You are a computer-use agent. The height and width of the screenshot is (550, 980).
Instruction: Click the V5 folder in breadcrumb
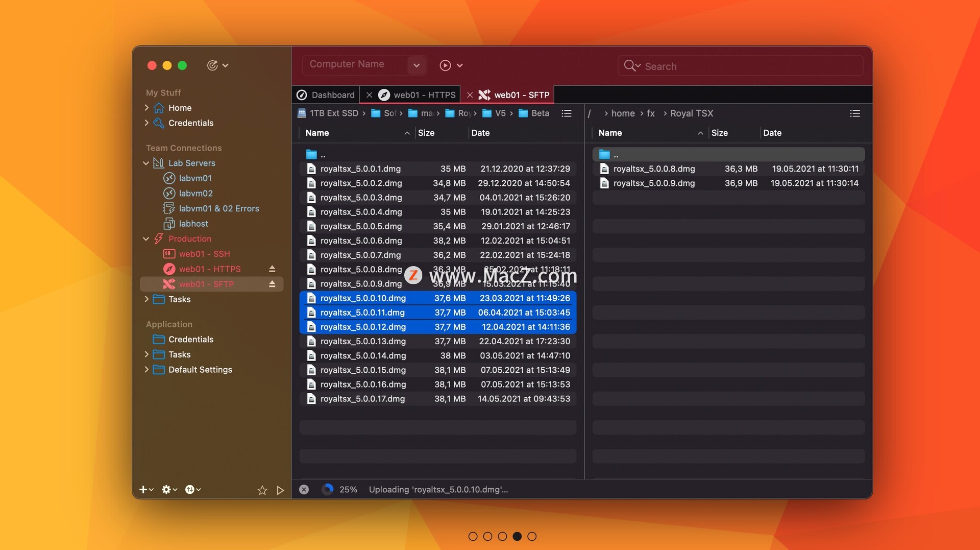(x=494, y=113)
